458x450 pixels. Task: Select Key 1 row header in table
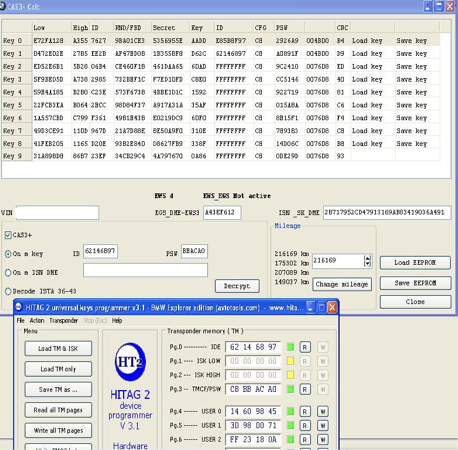17,53
